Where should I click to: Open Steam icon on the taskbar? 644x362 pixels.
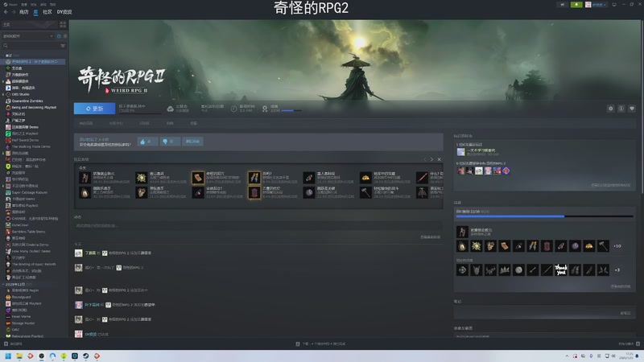[x=86, y=356]
